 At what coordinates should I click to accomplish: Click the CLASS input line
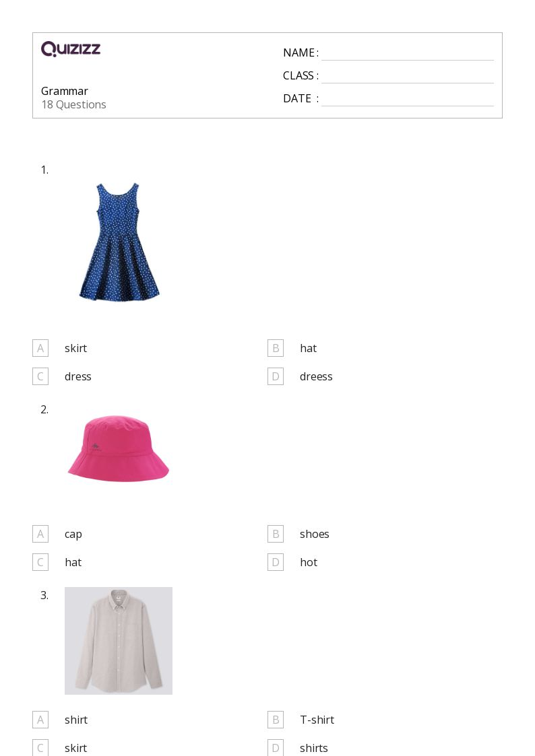[408, 77]
